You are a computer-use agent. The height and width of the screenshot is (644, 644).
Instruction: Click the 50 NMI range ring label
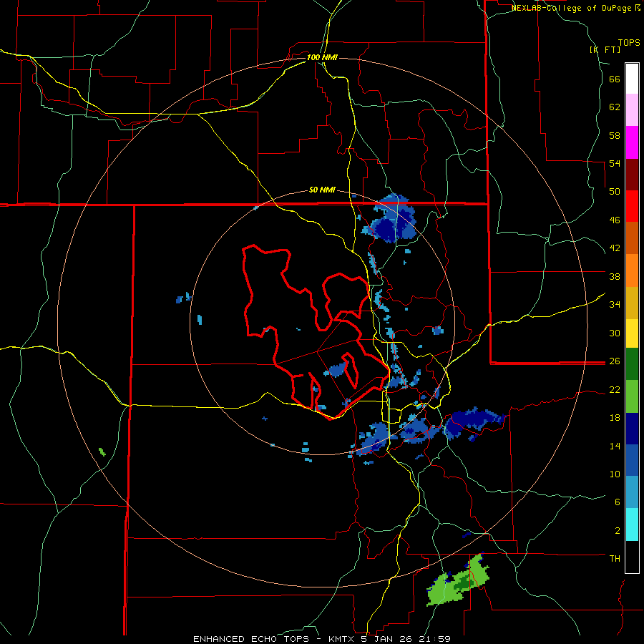tap(322, 190)
